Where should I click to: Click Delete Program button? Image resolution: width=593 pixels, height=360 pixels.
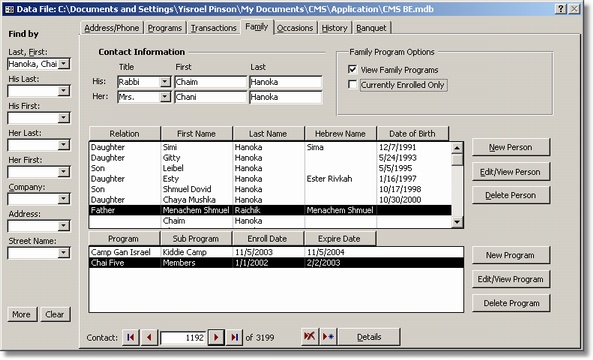point(511,303)
